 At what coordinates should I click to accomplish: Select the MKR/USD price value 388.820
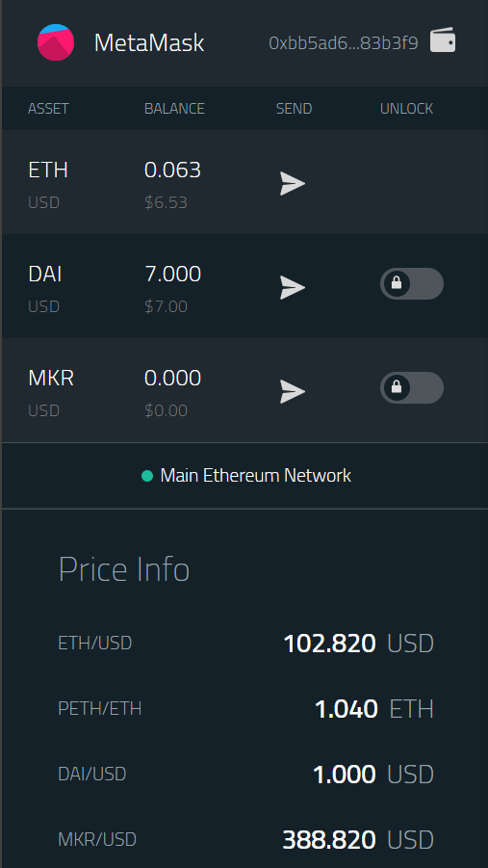329,840
